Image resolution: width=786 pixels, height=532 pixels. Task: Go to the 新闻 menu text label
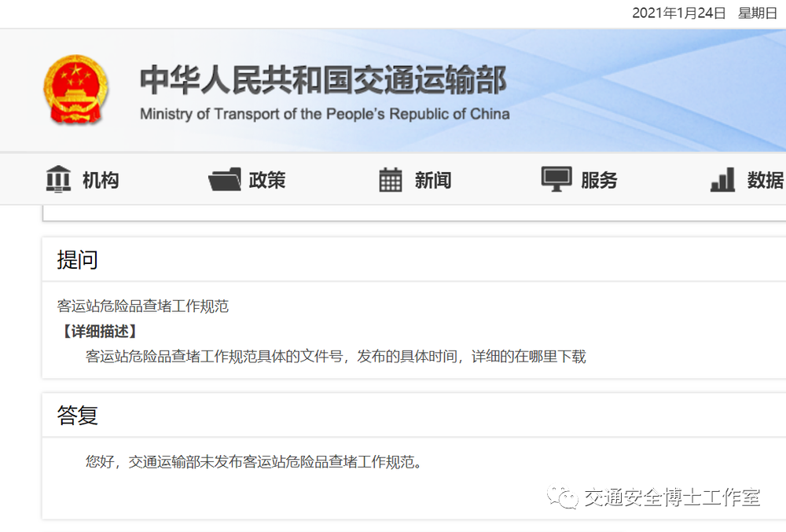tap(433, 180)
